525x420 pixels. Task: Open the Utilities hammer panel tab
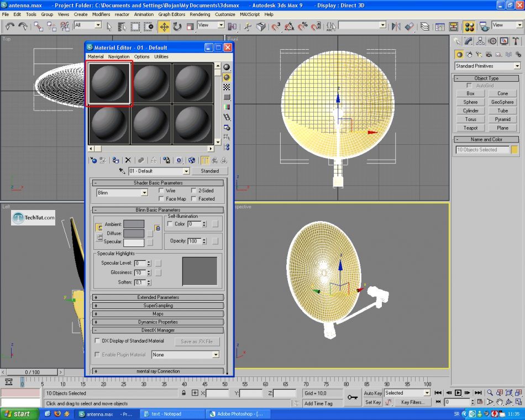point(516,41)
